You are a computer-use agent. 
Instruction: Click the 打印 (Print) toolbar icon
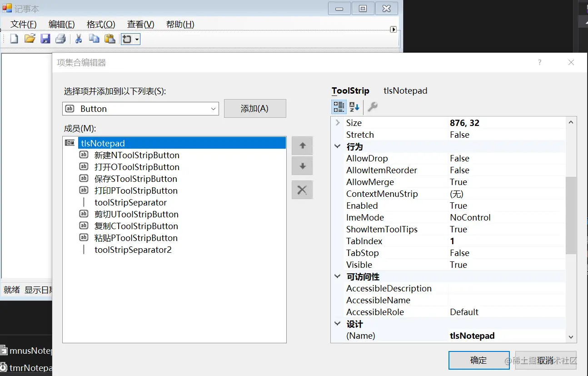(x=60, y=39)
